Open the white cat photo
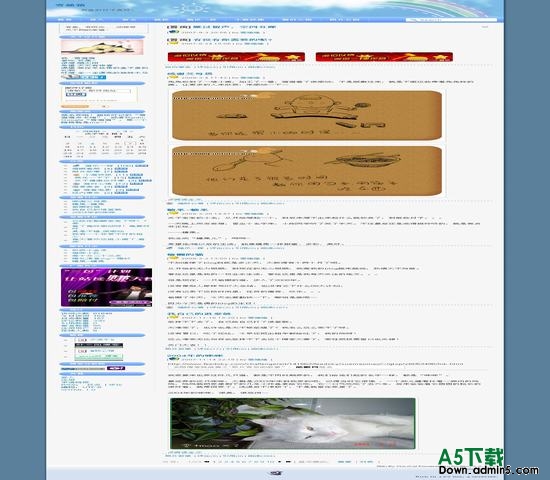This screenshot has width=550, height=480. coord(293,423)
